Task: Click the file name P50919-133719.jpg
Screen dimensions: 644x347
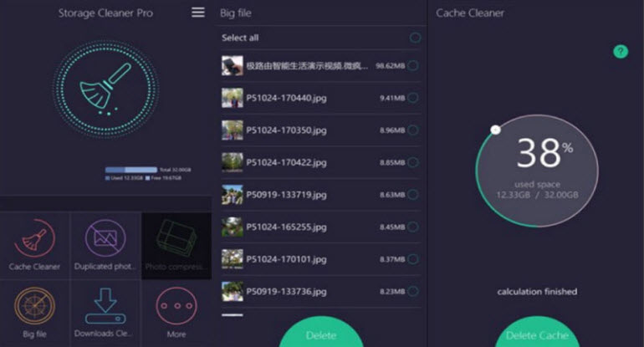Action: click(x=286, y=195)
